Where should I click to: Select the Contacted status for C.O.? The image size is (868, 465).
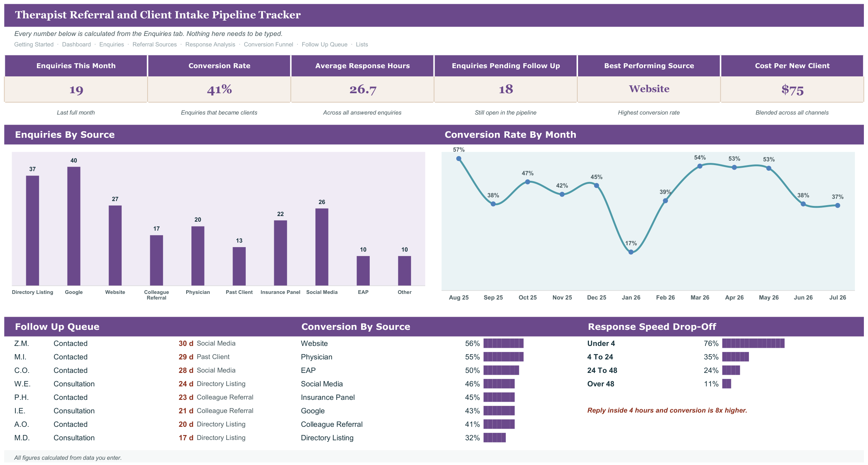[x=70, y=371]
